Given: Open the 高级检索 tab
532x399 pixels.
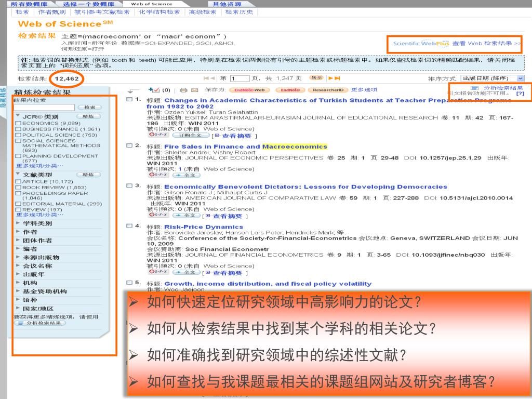Looking at the screenshot, I should click(203, 12).
